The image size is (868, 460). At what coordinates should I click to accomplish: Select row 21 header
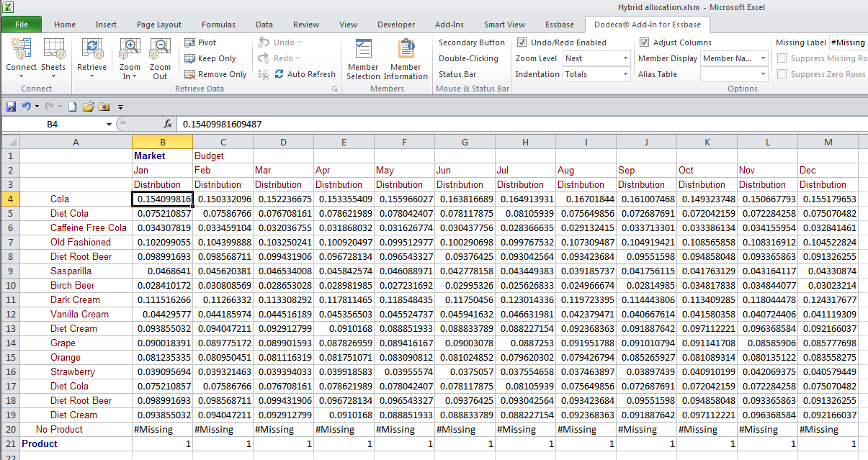(x=11, y=444)
